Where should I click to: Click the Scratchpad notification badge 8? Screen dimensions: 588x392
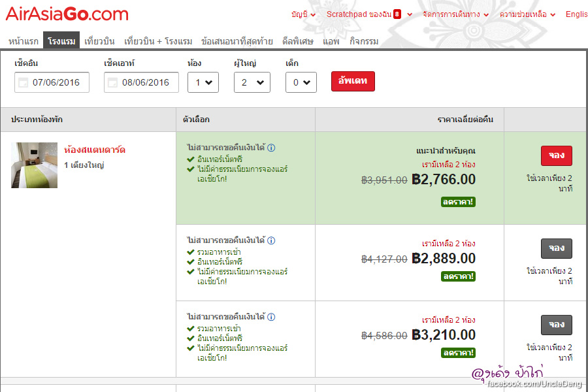pos(397,14)
